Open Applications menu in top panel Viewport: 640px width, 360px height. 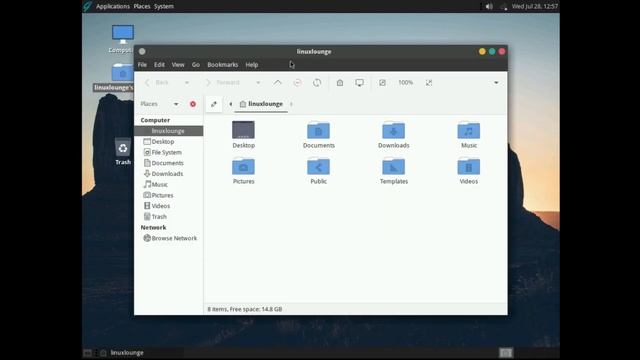click(x=113, y=6)
